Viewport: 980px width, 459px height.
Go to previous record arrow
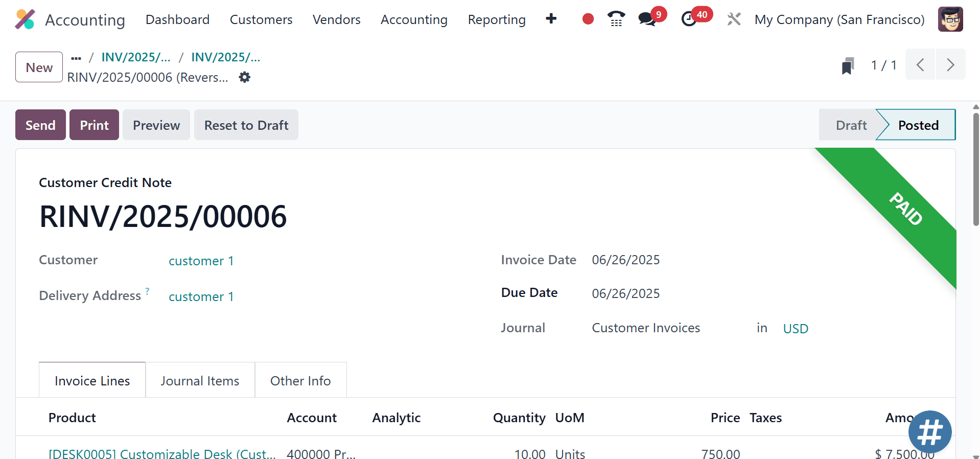pos(920,64)
